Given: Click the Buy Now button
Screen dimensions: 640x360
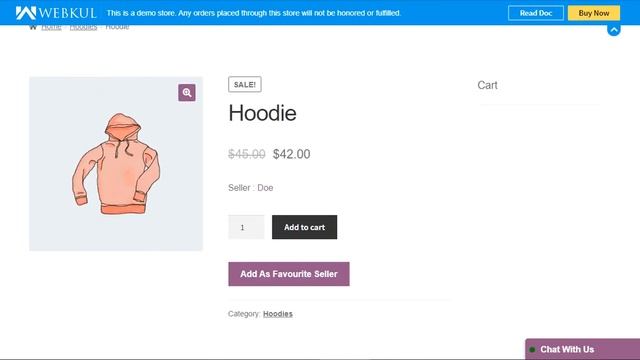Looking at the screenshot, I should 593,13.
